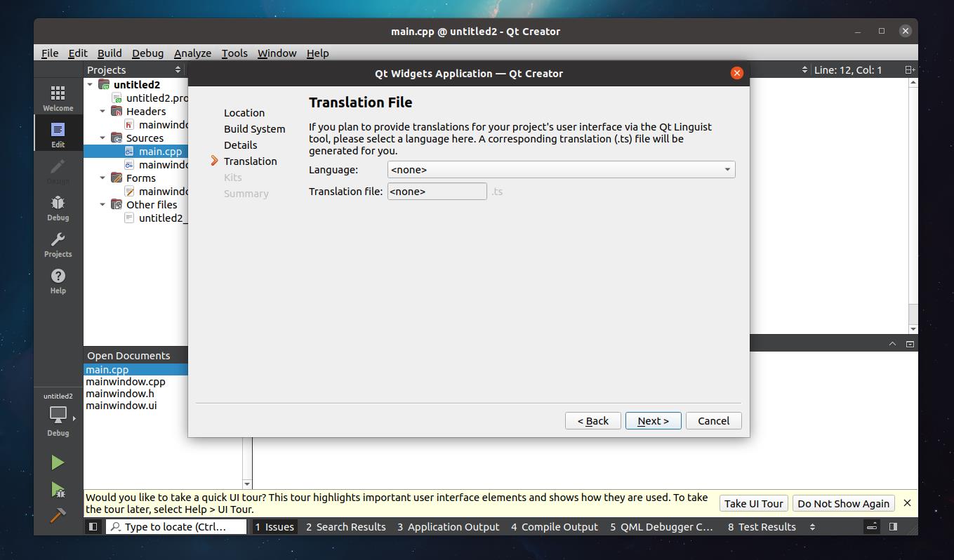The image size is (954, 560).
Task: Open the output panes selector arrows
Action: pyautogui.click(x=813, y=526)
